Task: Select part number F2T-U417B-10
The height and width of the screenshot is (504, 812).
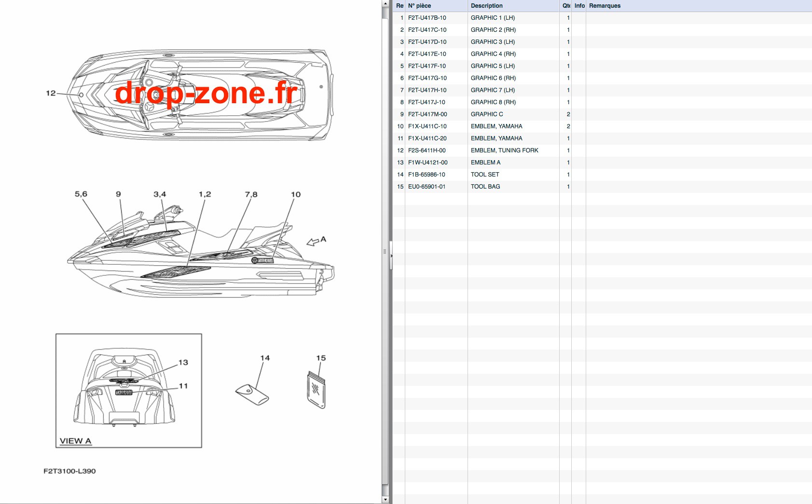Action: pyautogui.click(x=427, y=18)
